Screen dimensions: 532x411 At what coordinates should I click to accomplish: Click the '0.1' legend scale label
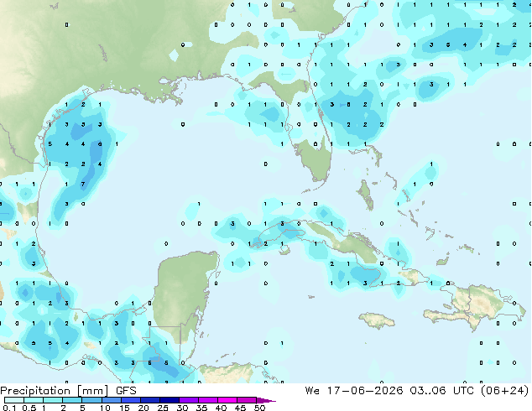(x=9, y=408)
